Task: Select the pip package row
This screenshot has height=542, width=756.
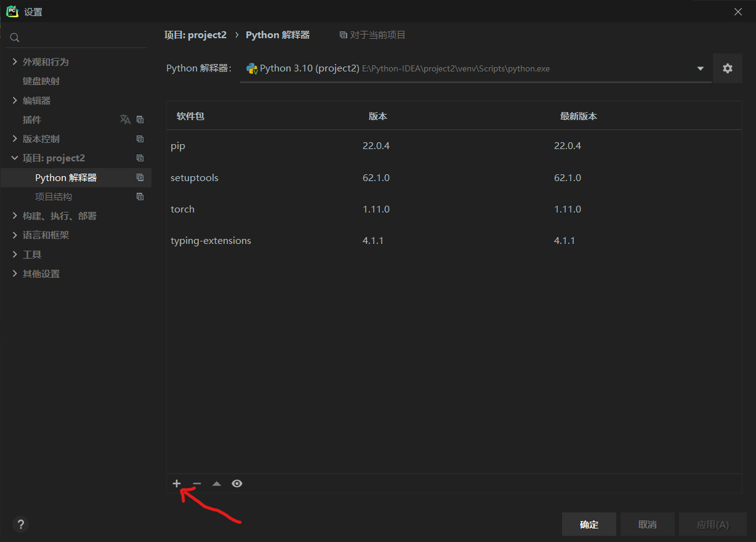Action: pos(454,146)
